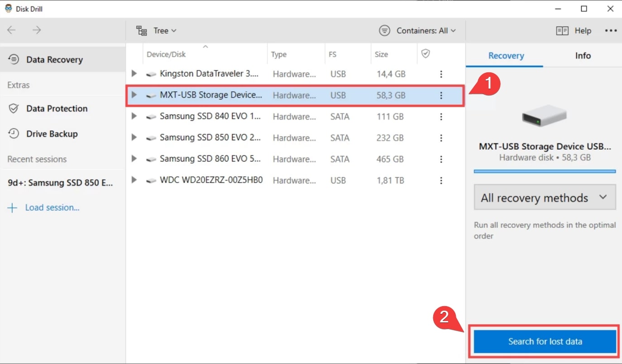Open the Kingston DataTraveler row options menu
622x364 pixels.
tap(441, 74)
